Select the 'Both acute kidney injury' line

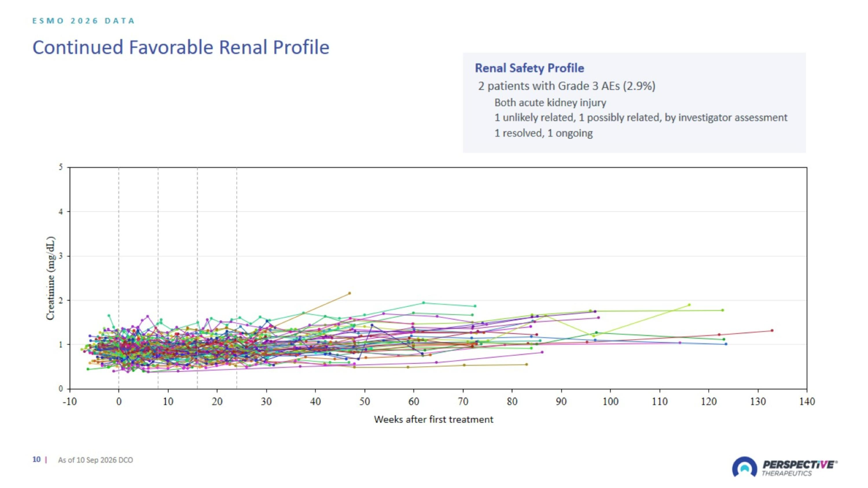pos(550,102)
